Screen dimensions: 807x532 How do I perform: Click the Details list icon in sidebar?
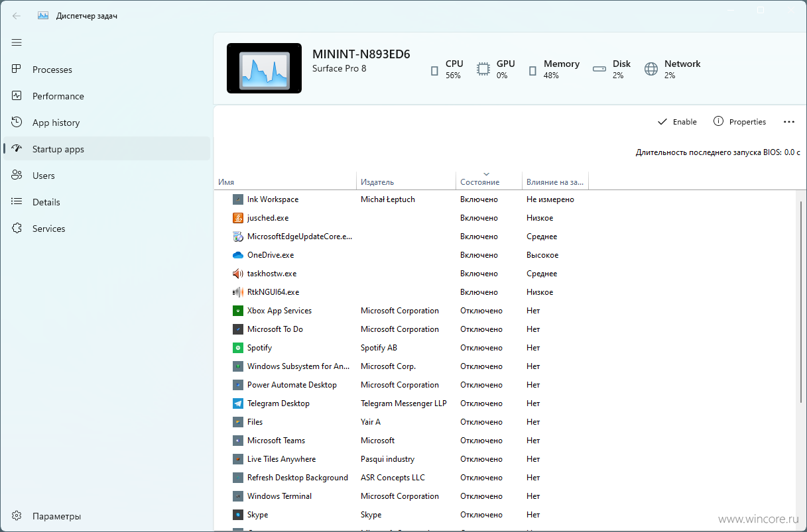17,202
